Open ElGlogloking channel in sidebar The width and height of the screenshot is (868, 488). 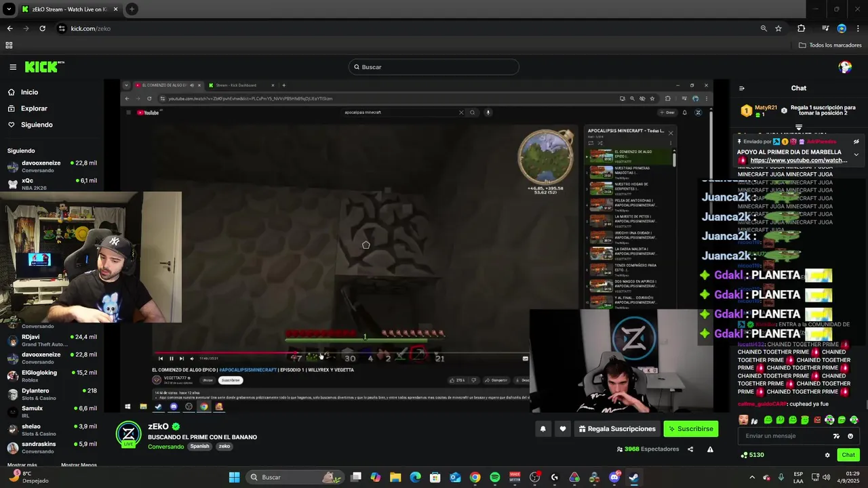pyautogui.click(x=52, y=376)
